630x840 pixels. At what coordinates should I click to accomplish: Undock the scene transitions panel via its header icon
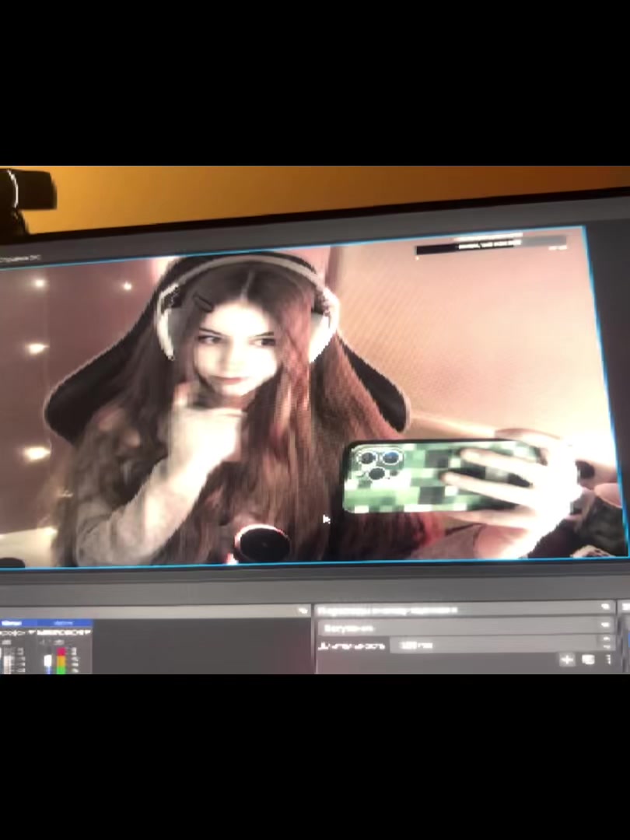pos(606,607)
